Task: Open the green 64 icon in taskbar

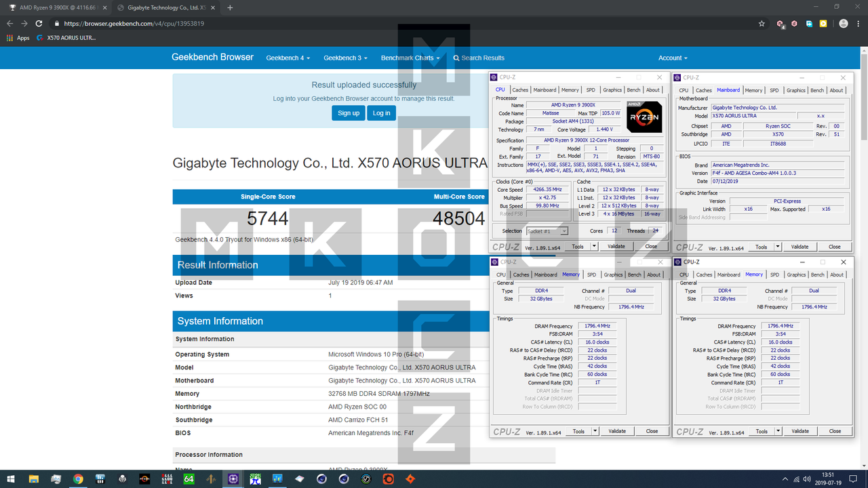Action: click(189, 479)
